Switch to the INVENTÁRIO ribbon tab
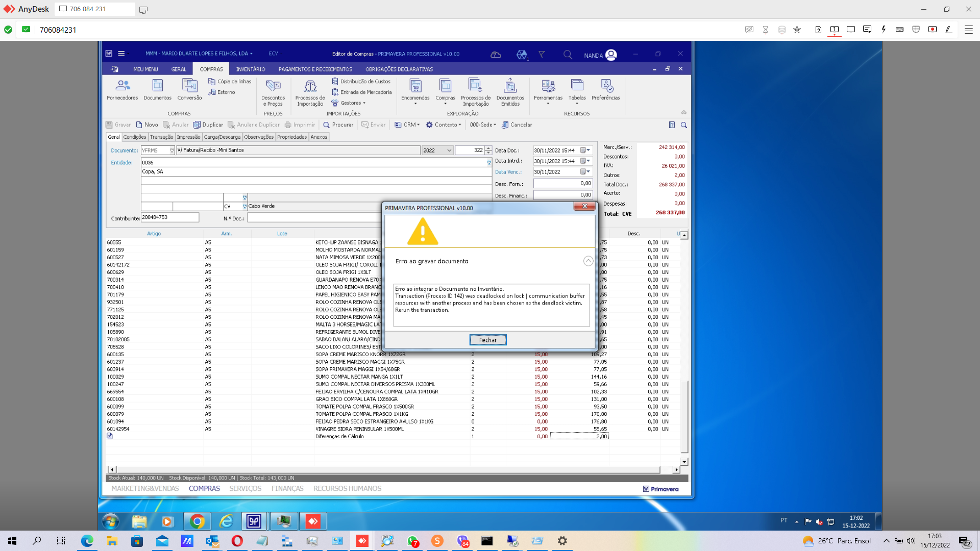The image size is (980, 551). (250, 69)
